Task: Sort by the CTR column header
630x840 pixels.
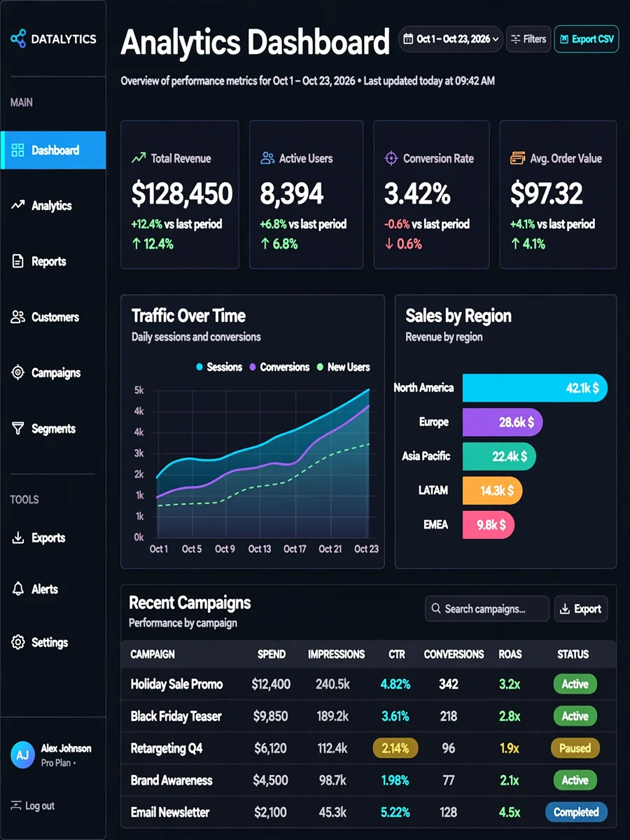Action: pos(397,654)
